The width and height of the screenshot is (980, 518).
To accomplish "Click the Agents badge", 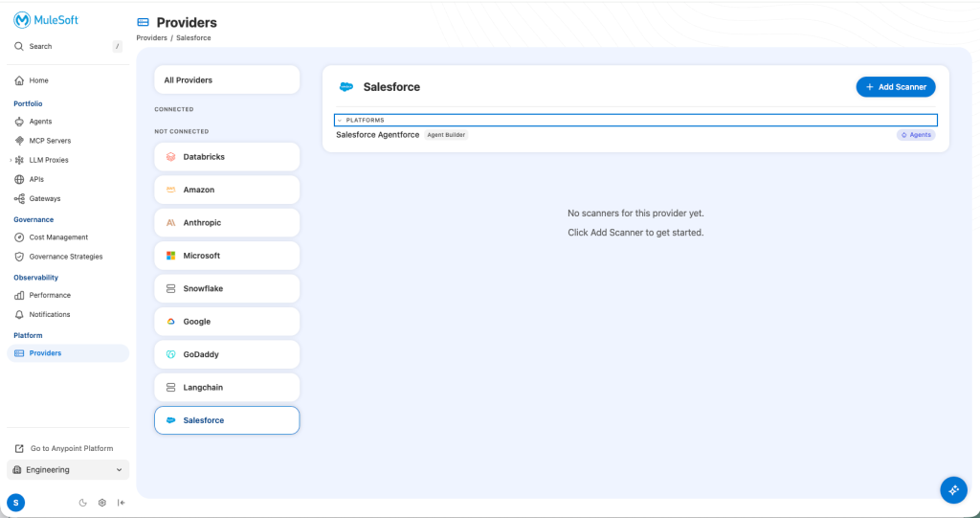I will pos(916,134).
